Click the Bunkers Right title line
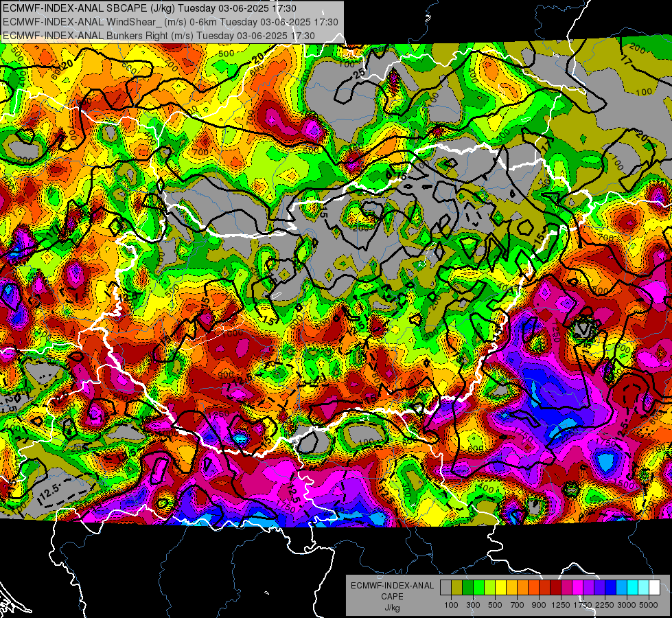This screenshot has width=672, height=618. point(159,36)
